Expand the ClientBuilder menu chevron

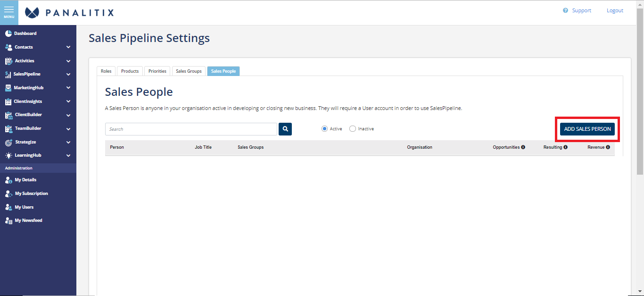[68, 115]
